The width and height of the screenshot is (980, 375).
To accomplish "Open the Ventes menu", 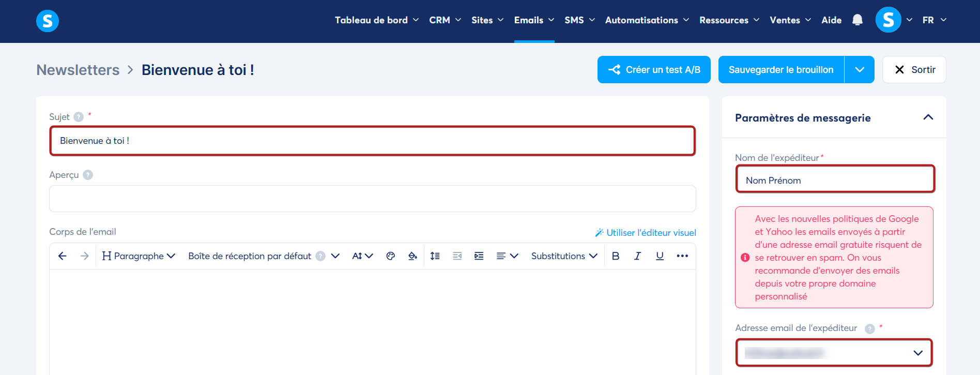I will coord(790,20).
